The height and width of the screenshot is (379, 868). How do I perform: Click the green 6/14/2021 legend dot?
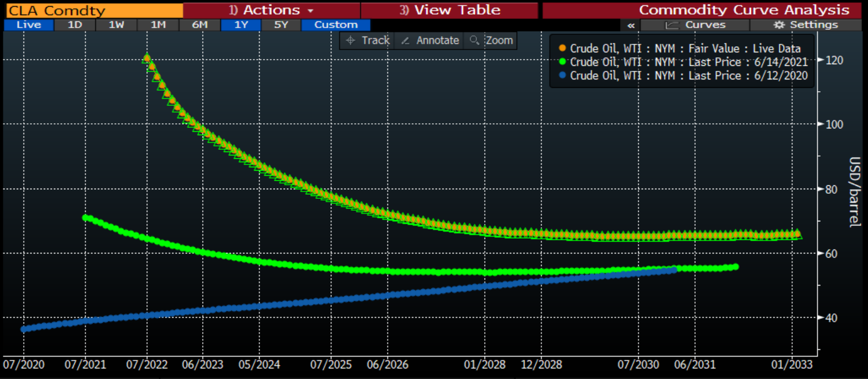tap(561, 62)
